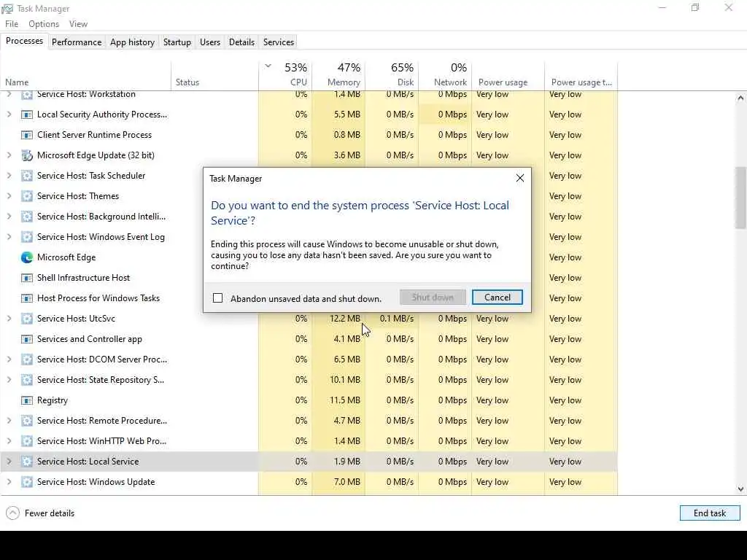Image resolution: width=747 pixels, height=560 pixels.
Task: Click the Local Security Authority Process icon
Action: point(27,114)
